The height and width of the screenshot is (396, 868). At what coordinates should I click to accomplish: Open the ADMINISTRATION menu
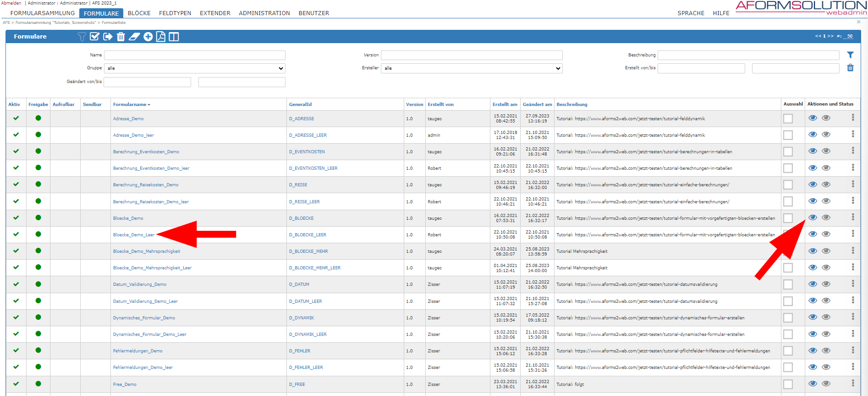pyautogui.click(x=264, y=13)
